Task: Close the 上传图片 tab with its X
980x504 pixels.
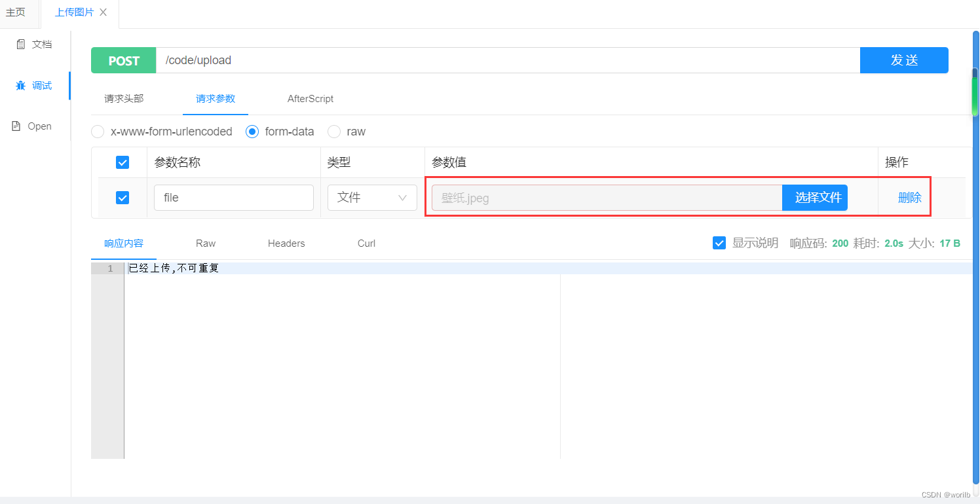Action: 103,12
